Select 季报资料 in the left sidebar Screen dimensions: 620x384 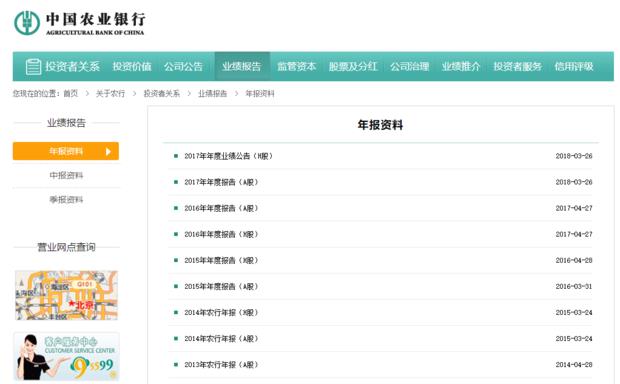click(66, 199)
